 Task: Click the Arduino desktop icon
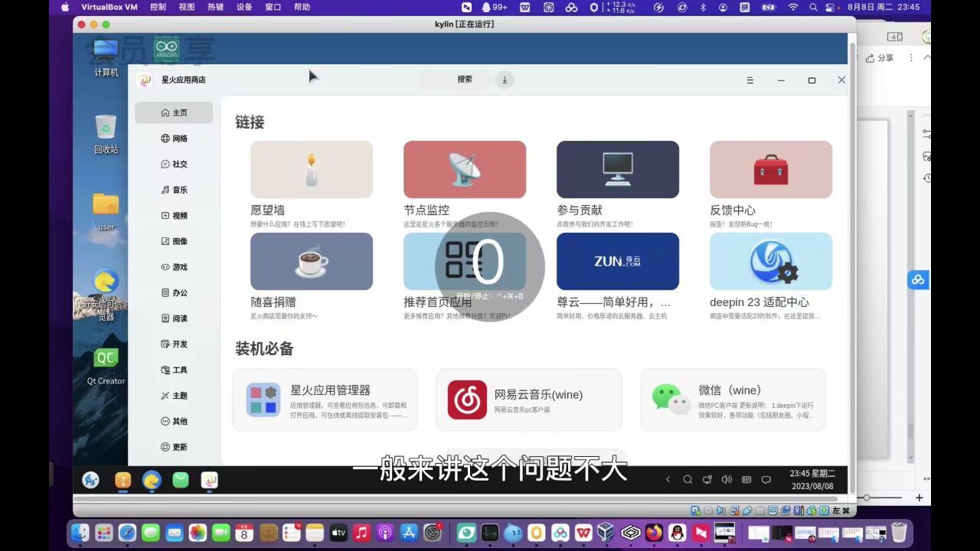[166, 49]
